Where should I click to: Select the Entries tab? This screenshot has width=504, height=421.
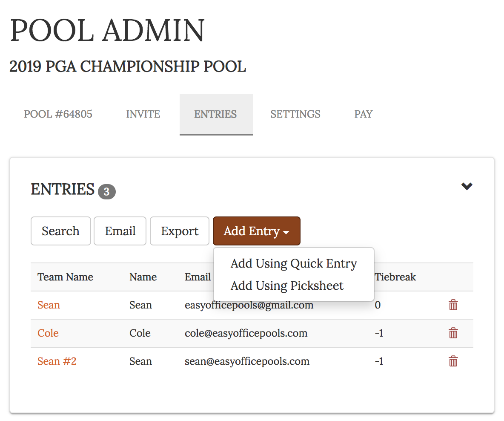click(x=216, y=114)
